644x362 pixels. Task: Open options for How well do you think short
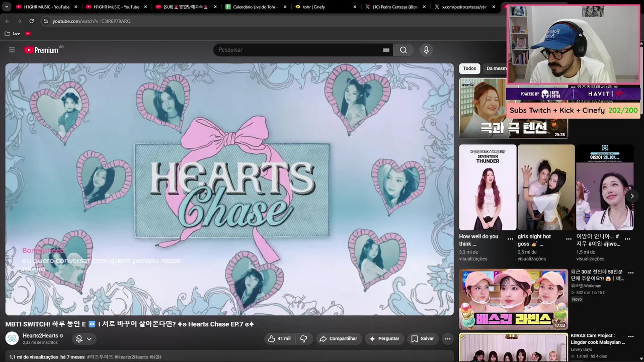(510, 239)
